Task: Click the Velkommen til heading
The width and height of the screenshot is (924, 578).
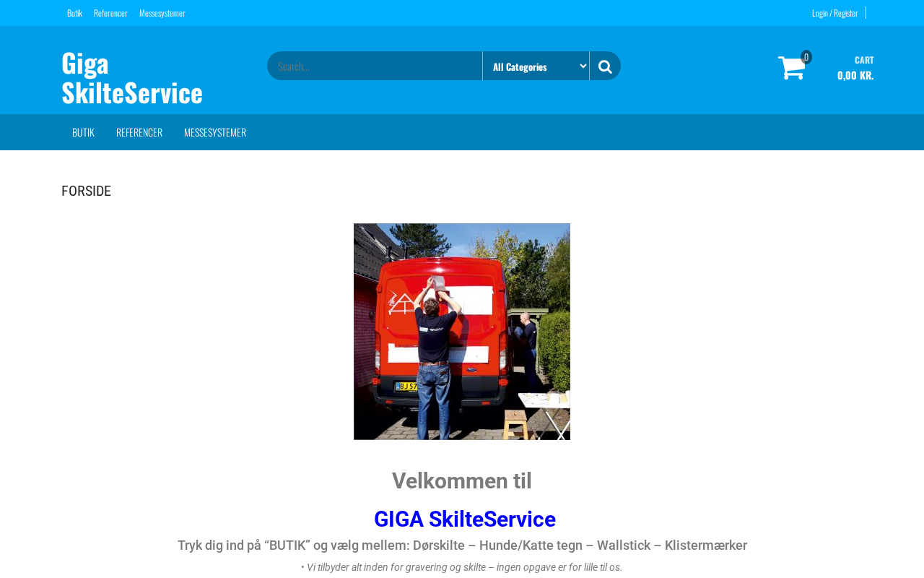Action: [462, 481]
